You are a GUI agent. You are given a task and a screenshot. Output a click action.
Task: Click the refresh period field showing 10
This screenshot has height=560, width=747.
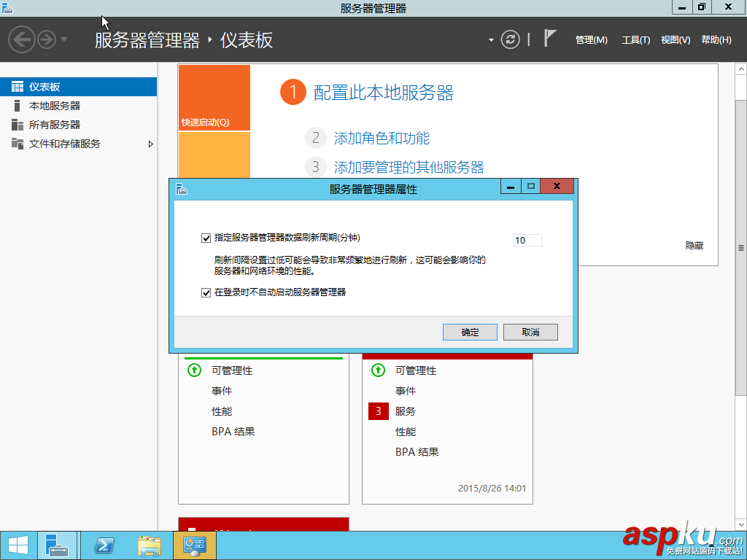point(527,241)
